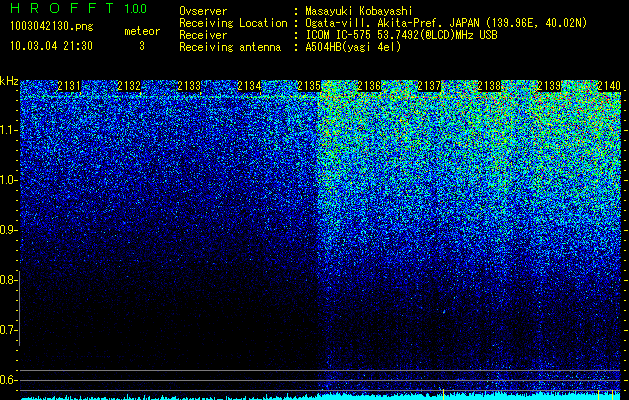Click the 2135 time marker
The image size is (629, 400).
(309, 86)
